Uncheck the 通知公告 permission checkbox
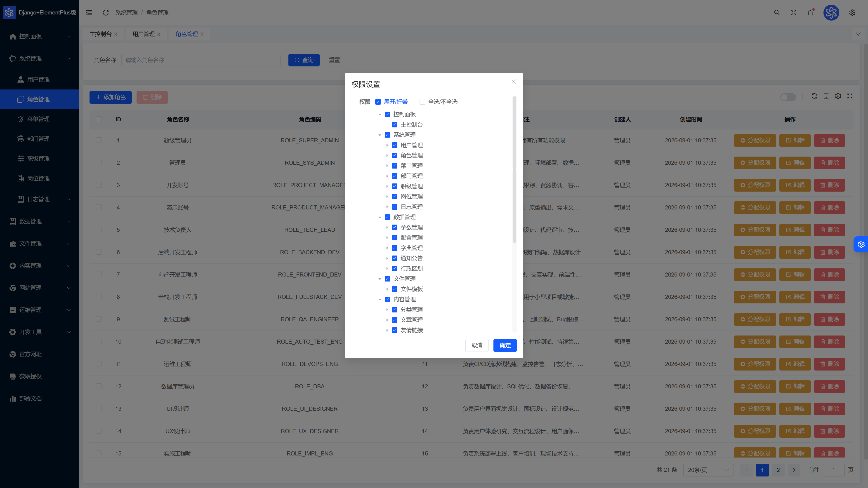This screenshot has height=488, width=868. [x=395, y=258]
